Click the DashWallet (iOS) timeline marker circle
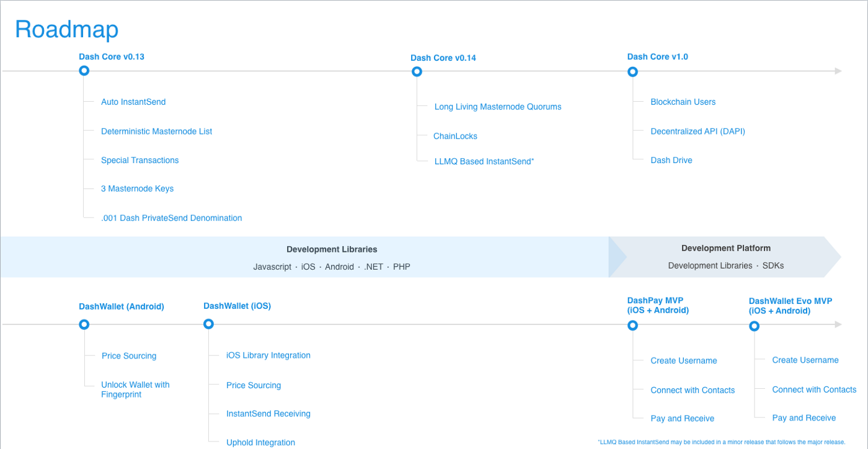The width and height of the screenshot is (868, 449). [208, 324]
